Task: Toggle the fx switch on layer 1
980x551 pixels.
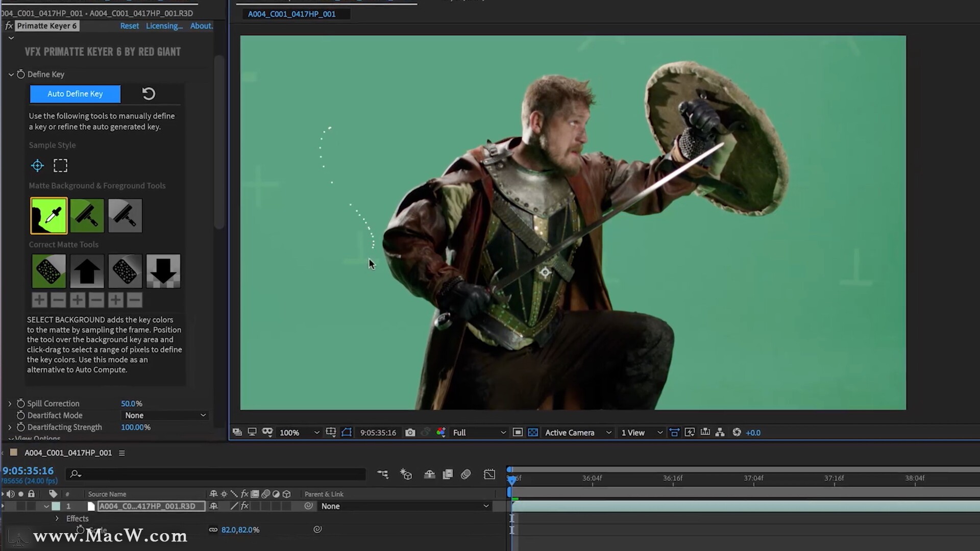Action: (245, 506)
